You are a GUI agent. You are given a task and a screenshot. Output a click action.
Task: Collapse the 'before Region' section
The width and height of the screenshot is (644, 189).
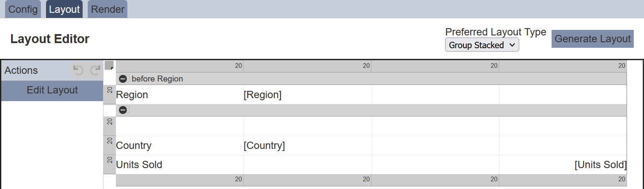123,79
